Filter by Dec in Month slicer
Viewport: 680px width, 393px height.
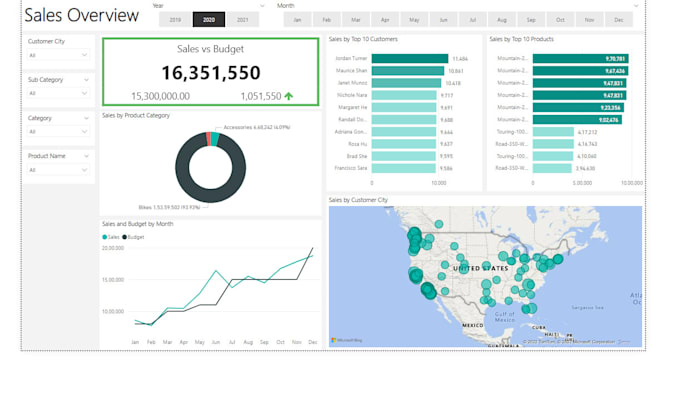(619, 20)
